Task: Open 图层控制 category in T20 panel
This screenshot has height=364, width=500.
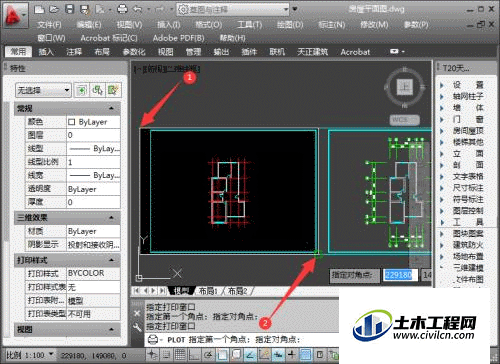Action: point(468,211)
